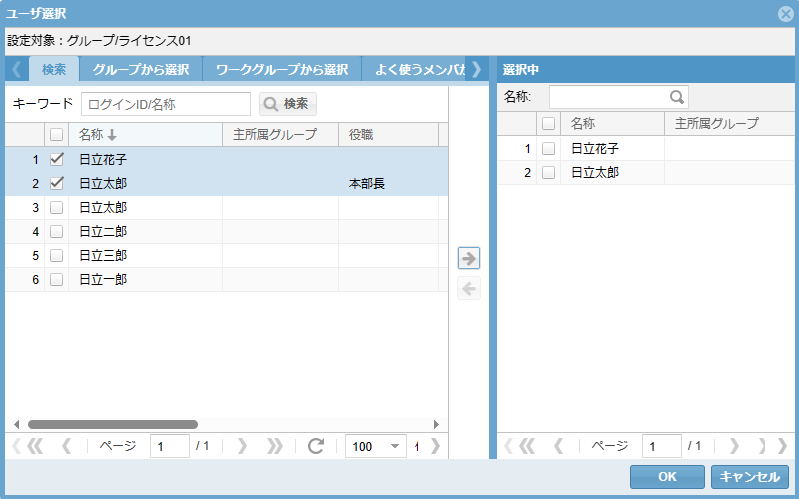Go to last page in left pager
The width and height of the screenshot is (799, 499).
click(275, 446)
